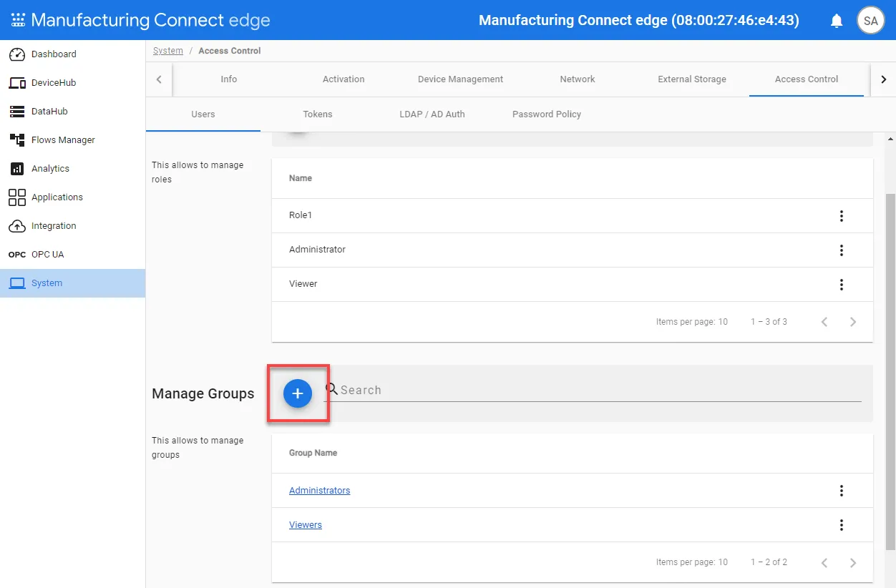
Task: Go to previous page of roles table
Action: (x=824, y=322)
